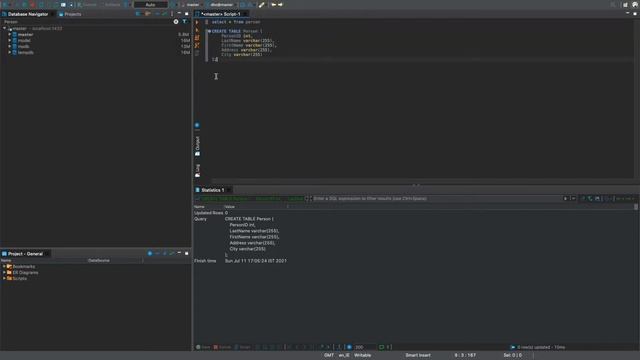Click the SQL editor icon in main toolbar

click(x=63, y=4)
